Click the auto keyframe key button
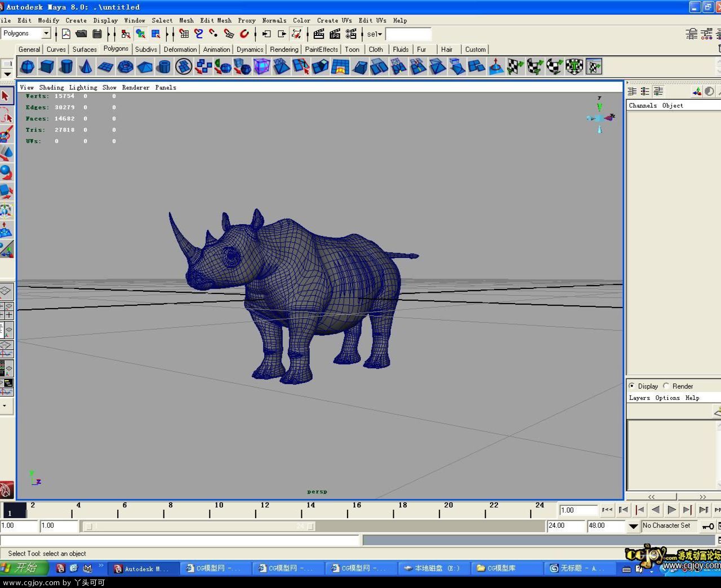 pyautogui.click(x=707, y=526)
